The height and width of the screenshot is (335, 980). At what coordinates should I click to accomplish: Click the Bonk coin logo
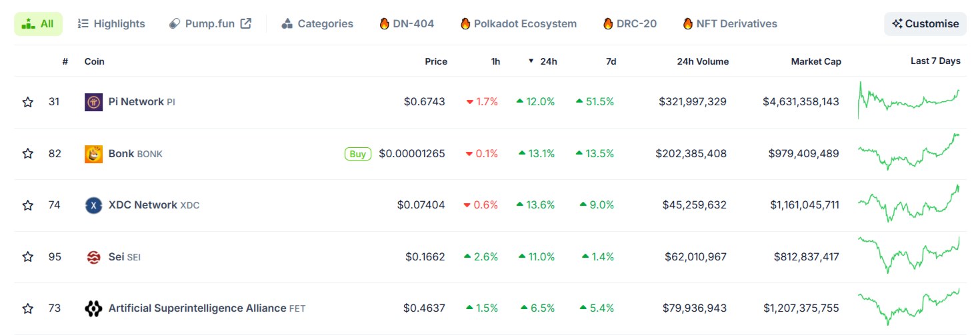(93, 154)
